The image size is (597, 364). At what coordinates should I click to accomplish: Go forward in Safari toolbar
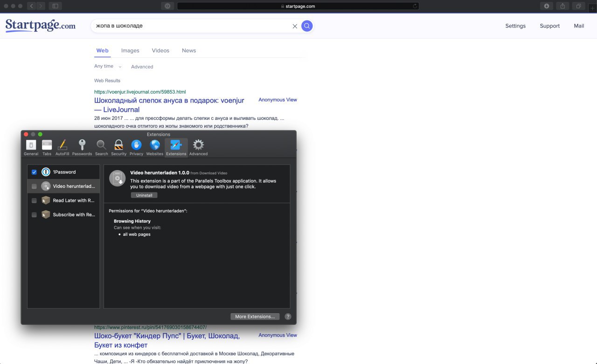41,6
